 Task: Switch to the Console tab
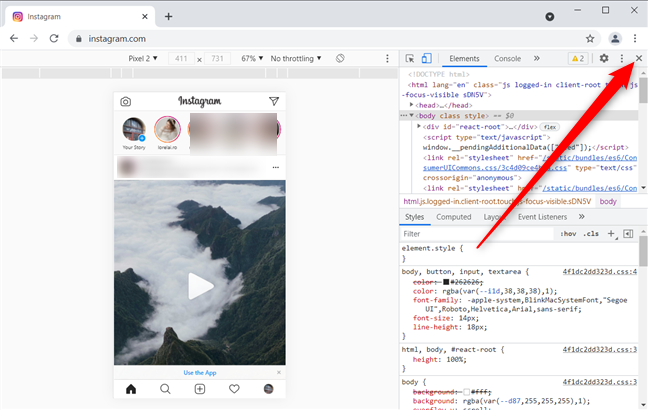(507, 59)
